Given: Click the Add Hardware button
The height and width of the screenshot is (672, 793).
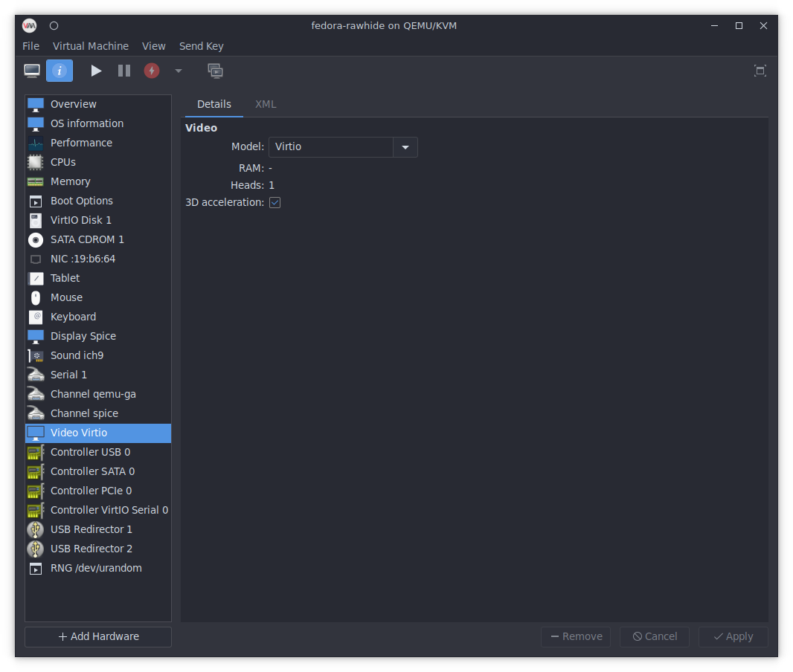Looking at the screenshot, I should click(98, 636).
